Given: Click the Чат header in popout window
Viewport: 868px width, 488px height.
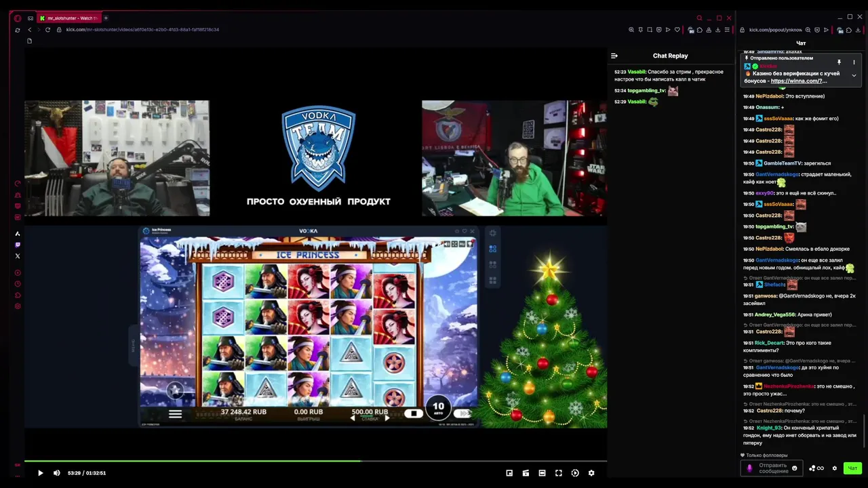Looking at the screenshot, I should pos(801,43).
